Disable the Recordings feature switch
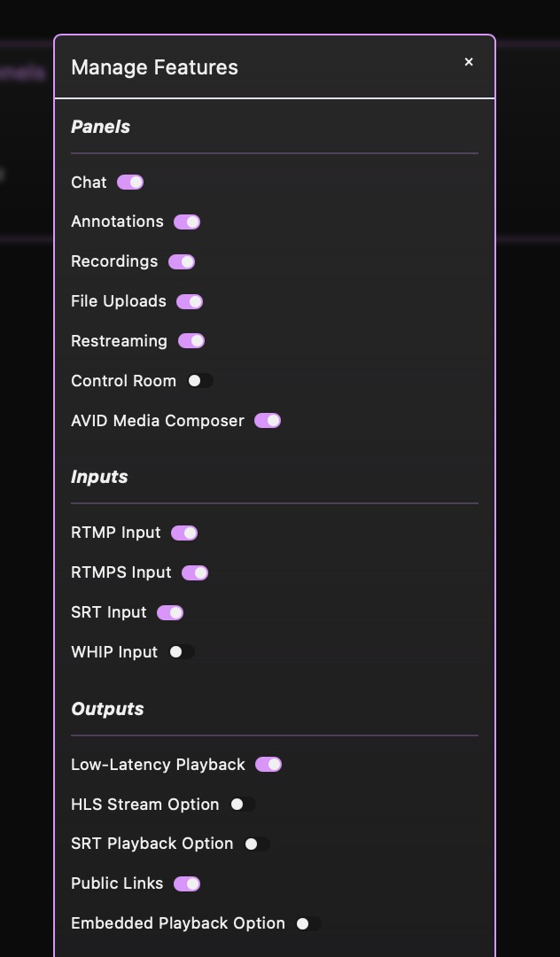Image resolution: width=560 pixels, height=957 pixels. 182,262
